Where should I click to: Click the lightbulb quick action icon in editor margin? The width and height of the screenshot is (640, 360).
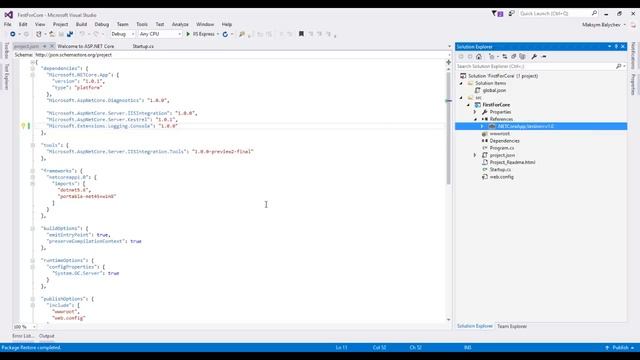(x=23, y=126)
